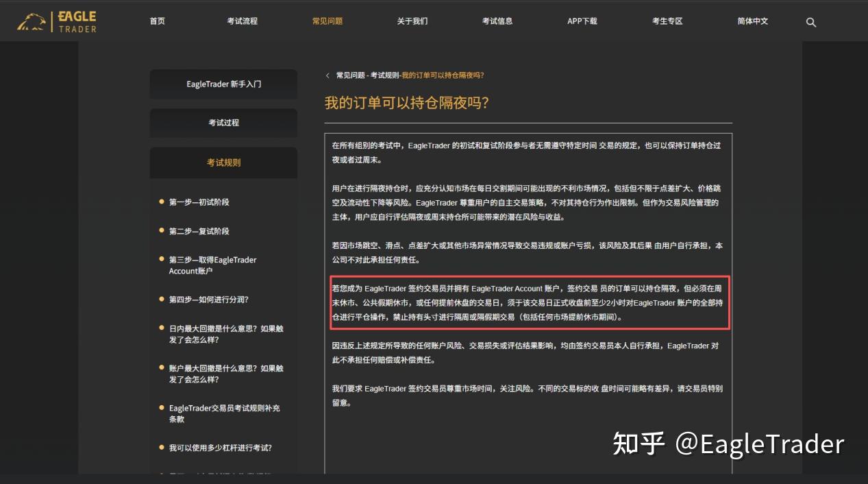
Task: Open 考生专区 navigation item
Action: click(x=667, y=21)
